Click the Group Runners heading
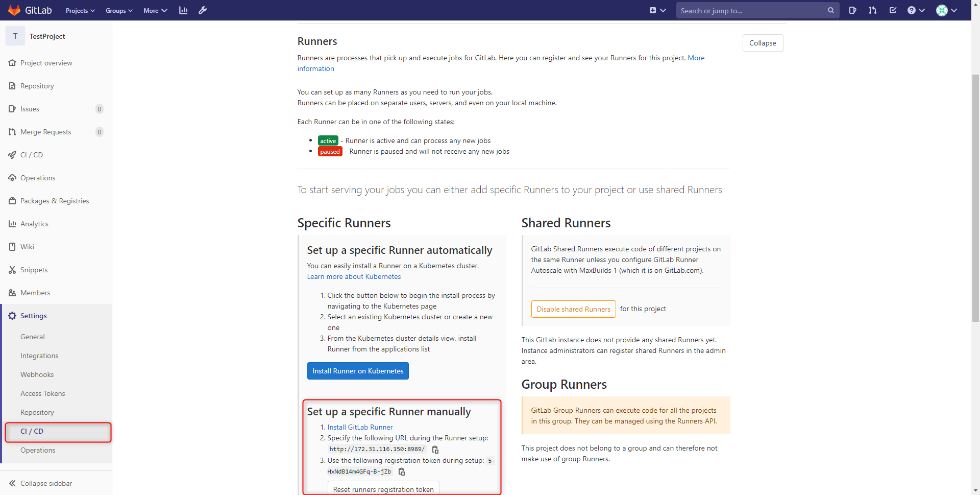This screenshot has width=980, height=495. click(564, 384)
